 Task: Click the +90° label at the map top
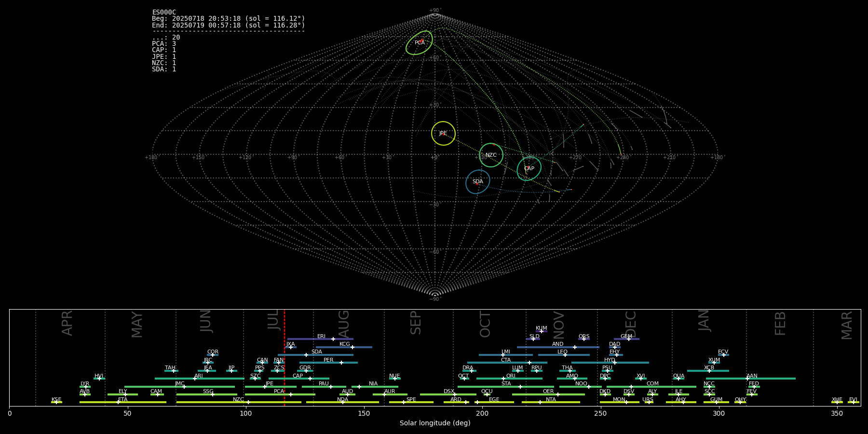coord(435,11)
